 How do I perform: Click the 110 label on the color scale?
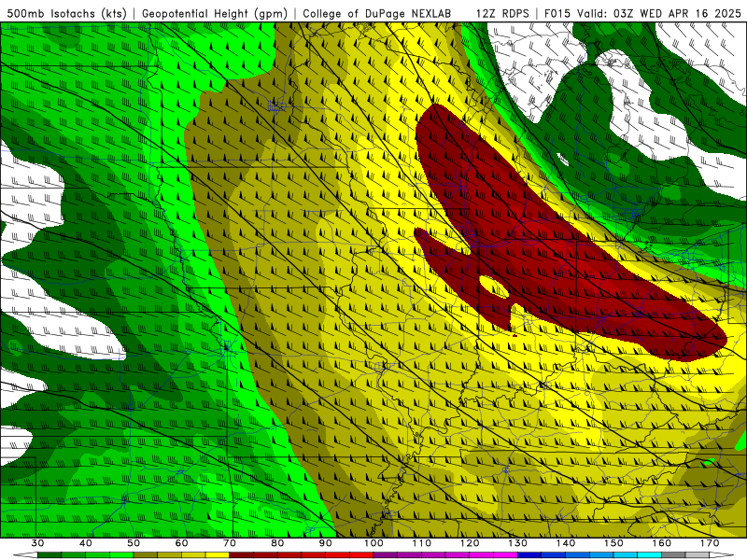coord(422,543)
